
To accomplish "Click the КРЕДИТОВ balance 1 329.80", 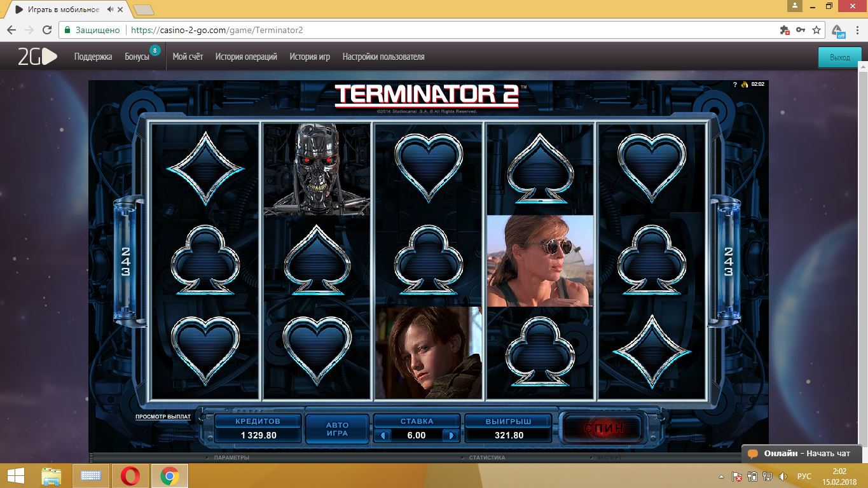I will pos(258,436).
